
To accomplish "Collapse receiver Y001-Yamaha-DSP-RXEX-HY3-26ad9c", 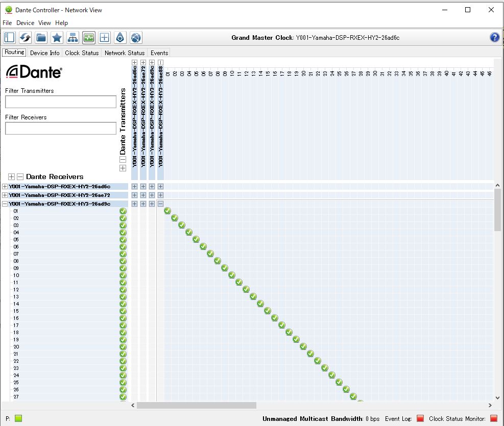I will (5, 204).
